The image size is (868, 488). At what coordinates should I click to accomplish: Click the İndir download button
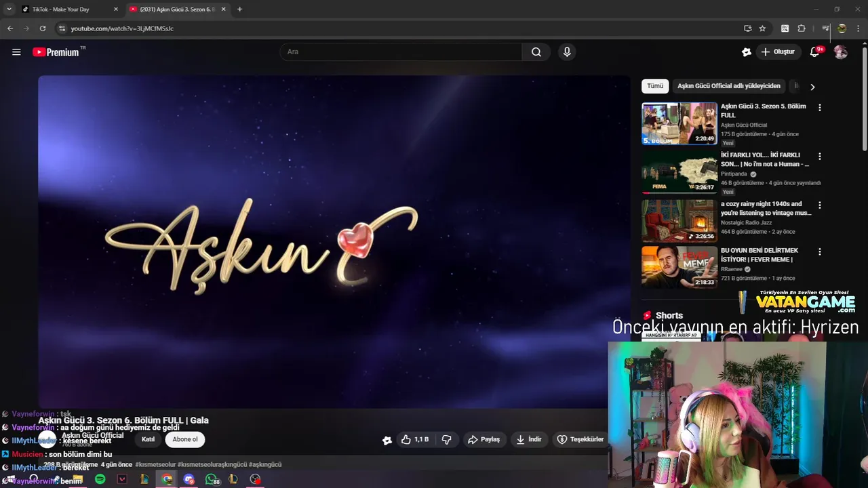point(529,440)
